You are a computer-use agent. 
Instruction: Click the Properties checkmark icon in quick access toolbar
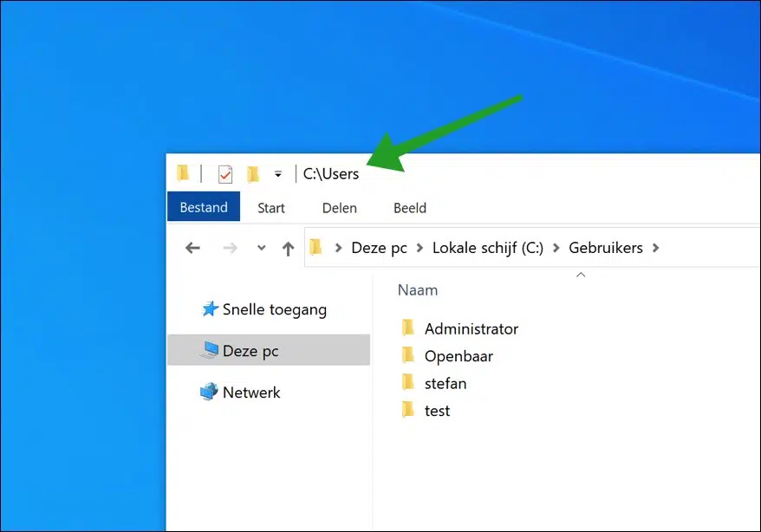click(x=225, y=174)
